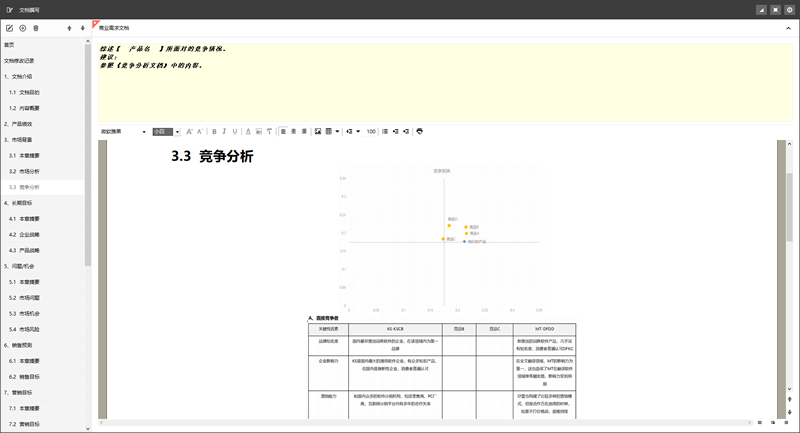The height and width of the screenshot is (433, 800).
Task: Toggle italic formatting
Action: (x=224, y=131)
